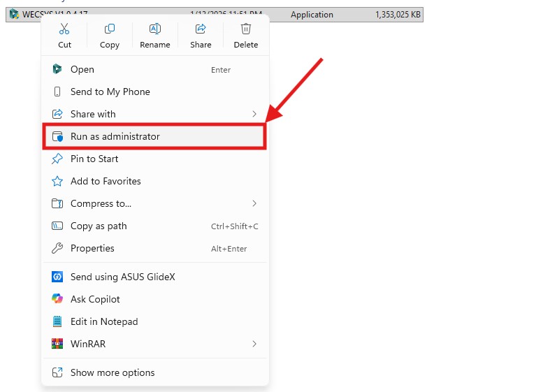This screenshot has width=550, height=392.
Task: Click the Cut scissors icon
Action: click(x=64, y=29)
